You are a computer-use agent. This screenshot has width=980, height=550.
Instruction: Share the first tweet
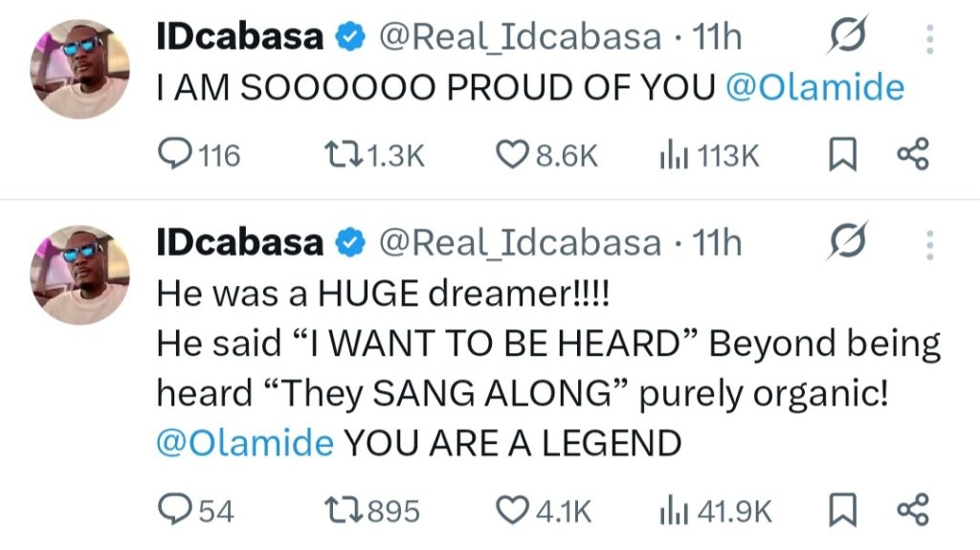(912, 155)
